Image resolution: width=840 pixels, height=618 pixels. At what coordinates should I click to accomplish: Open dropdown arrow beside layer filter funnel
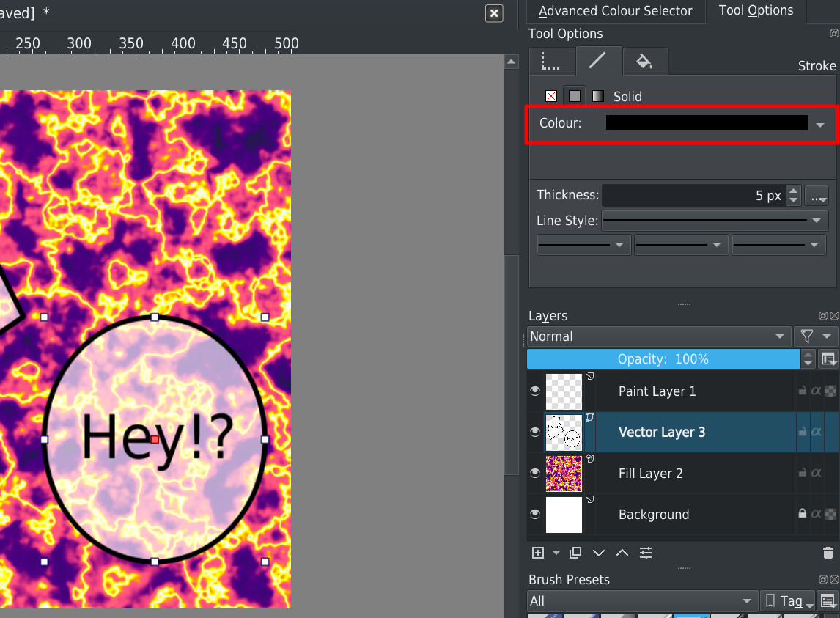tap(827, 336)
